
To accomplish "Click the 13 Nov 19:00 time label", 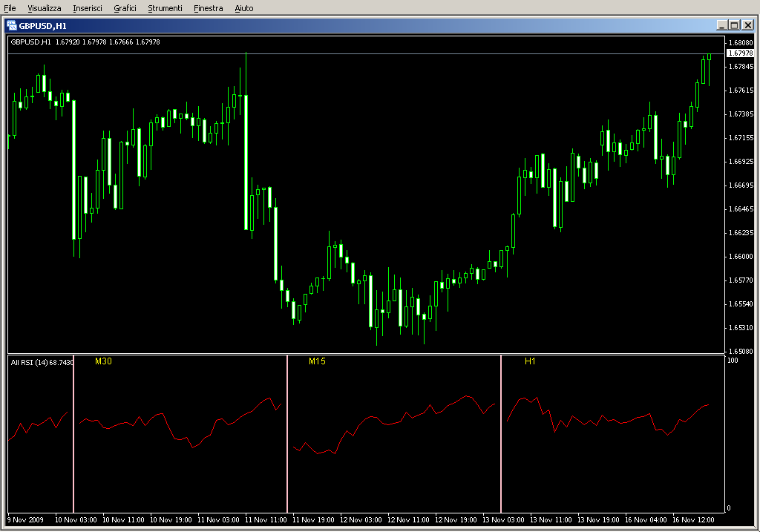I will [x=598, y=520].
